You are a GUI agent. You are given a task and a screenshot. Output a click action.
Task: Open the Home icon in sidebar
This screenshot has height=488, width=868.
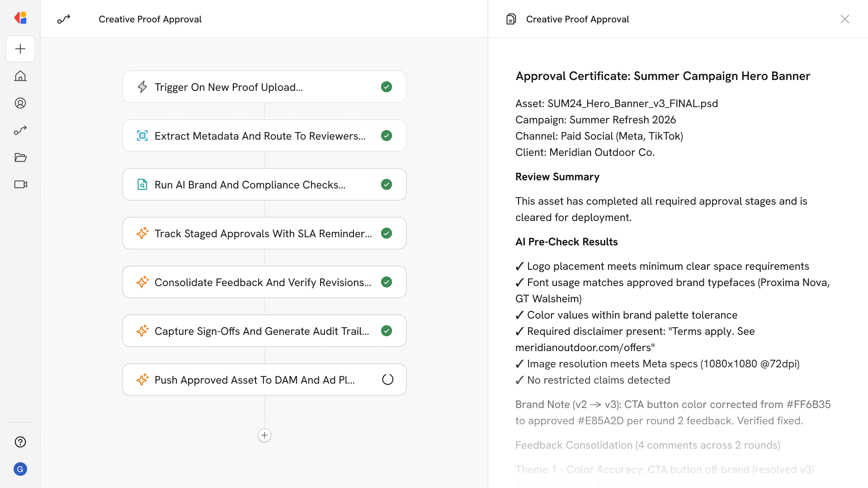coord(20,76)
